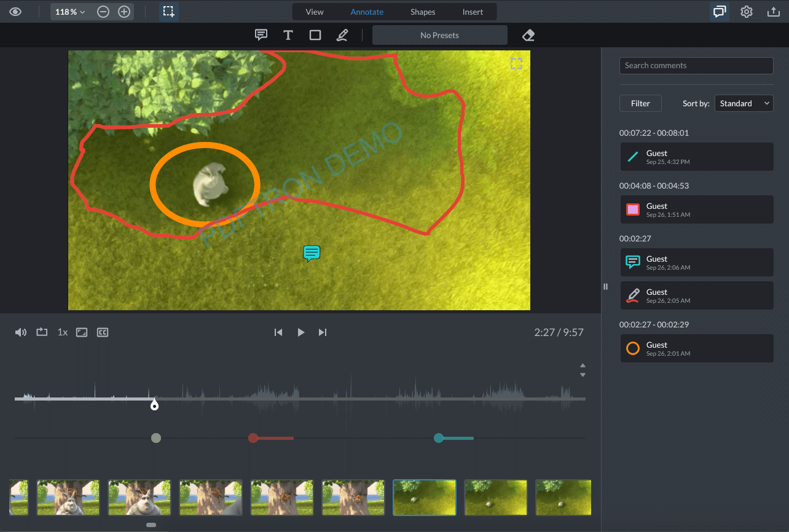This screenshot has width=789, height=532.
Task: Open the Sort by Standard dropdown
Action: 744,103
